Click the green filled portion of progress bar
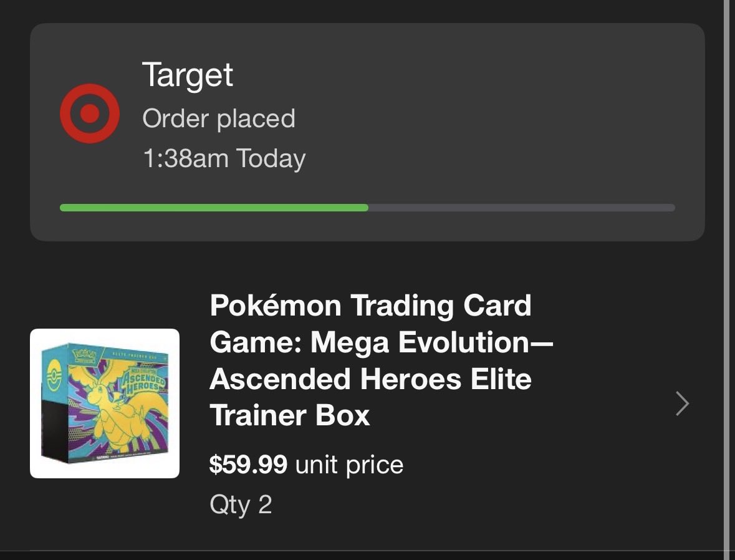The width and height of the screenshot is (735, 560). click(x=214, y=208)
